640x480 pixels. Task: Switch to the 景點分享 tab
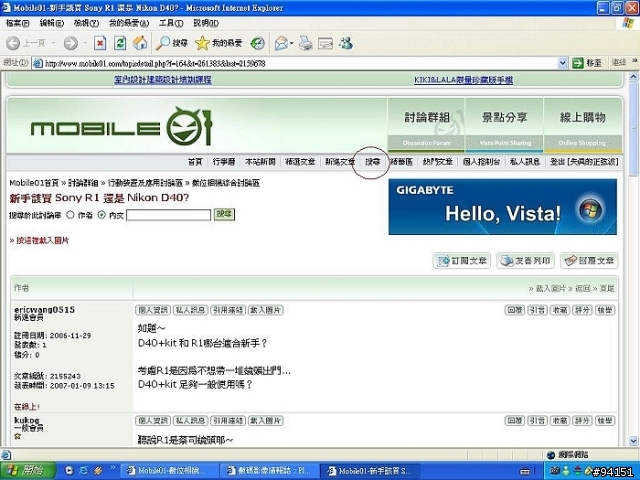click(x=504, y=125)
